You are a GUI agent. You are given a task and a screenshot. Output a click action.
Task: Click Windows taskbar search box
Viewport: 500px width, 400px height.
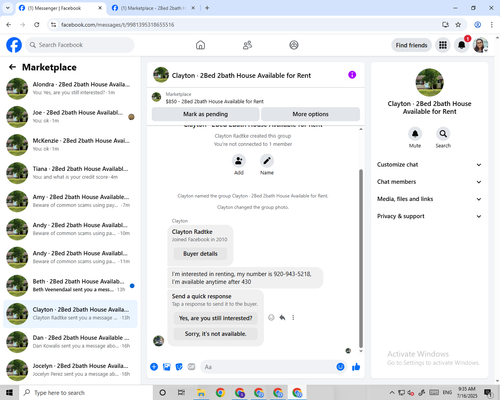(x=86, y=393)
